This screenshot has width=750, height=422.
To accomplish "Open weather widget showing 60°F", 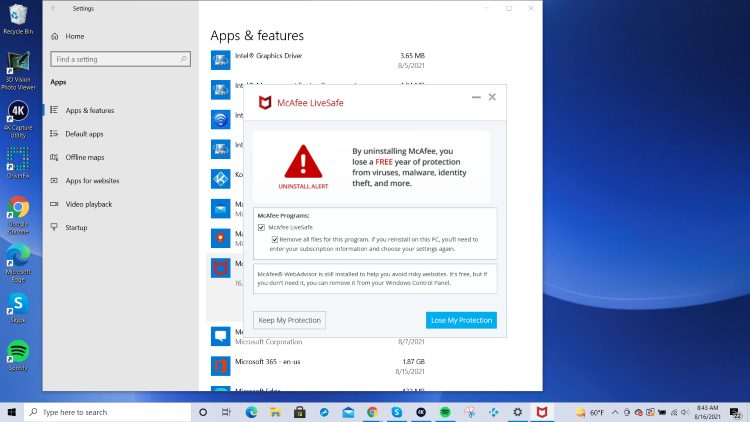I will (590, 412).
